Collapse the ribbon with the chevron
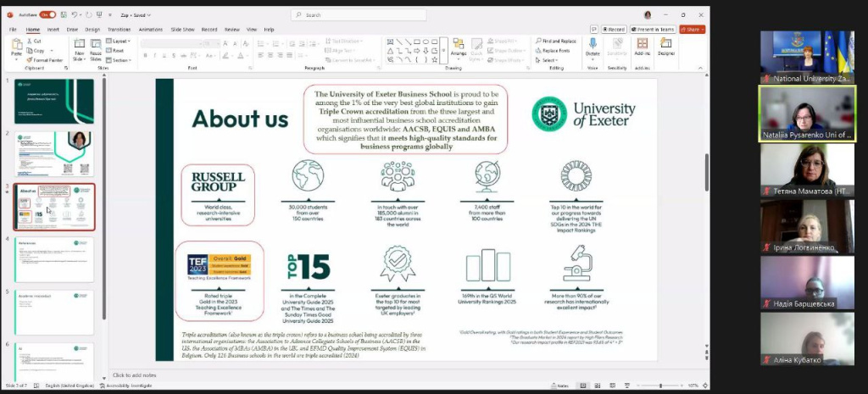Image resolution: width=868 pixels, height=394 pixels. pyautogui.click(x=700, y=68)
